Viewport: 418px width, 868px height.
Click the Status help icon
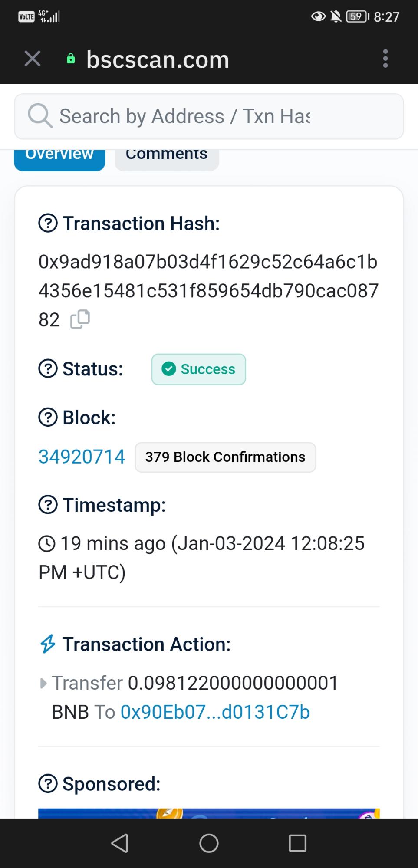(x=48, y=369)
